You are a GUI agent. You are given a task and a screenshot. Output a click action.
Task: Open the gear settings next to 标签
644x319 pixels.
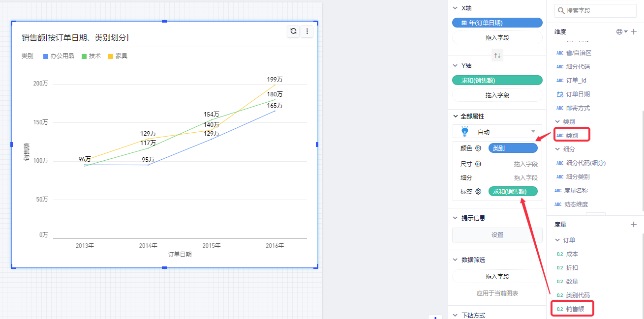pos(478,192)
